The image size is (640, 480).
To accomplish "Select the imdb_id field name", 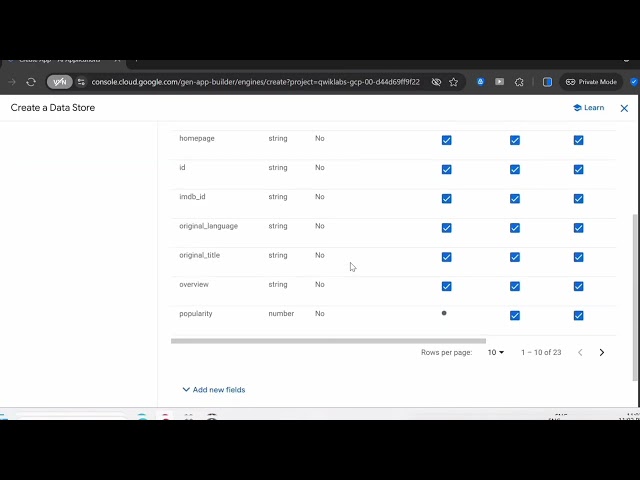I will 192,197.
